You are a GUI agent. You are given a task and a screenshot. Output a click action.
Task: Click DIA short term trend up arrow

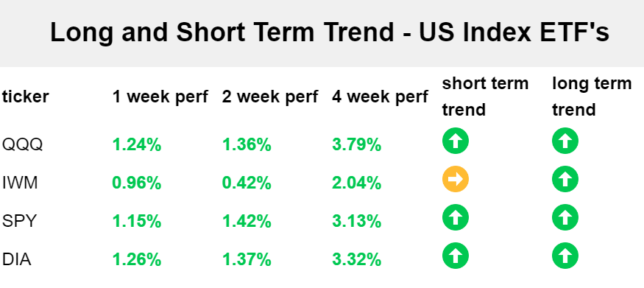point(456,256)
